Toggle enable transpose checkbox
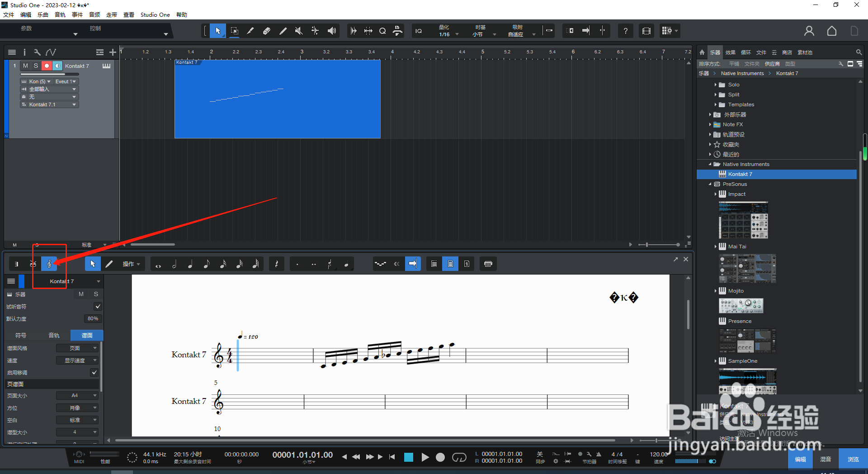The image size is (868, 474). [x=94, y=373]
